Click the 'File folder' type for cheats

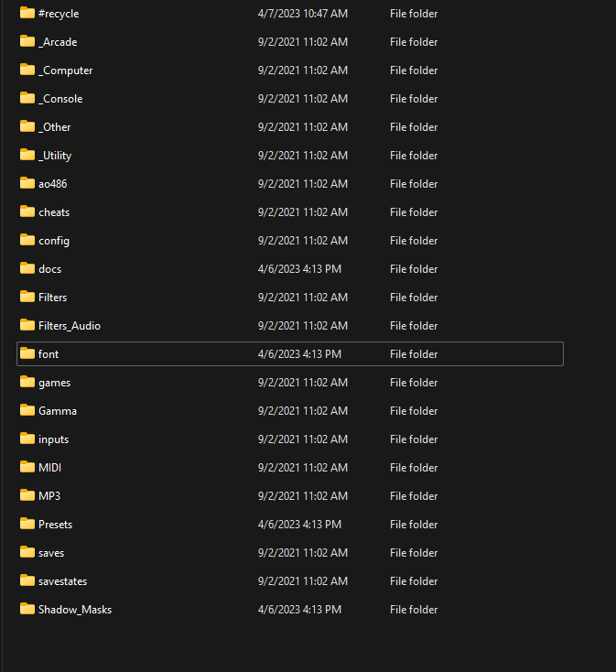click(x=414, y=212)
